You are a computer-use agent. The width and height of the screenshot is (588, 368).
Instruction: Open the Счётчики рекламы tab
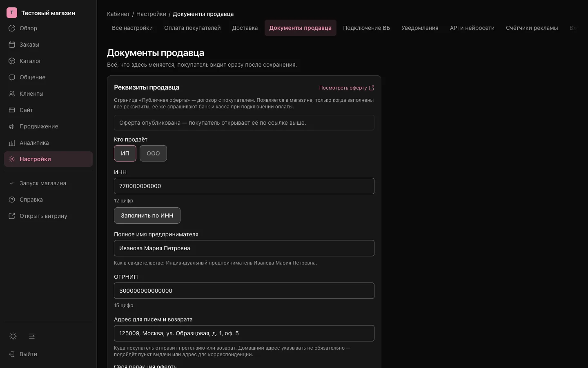[532, 28]
